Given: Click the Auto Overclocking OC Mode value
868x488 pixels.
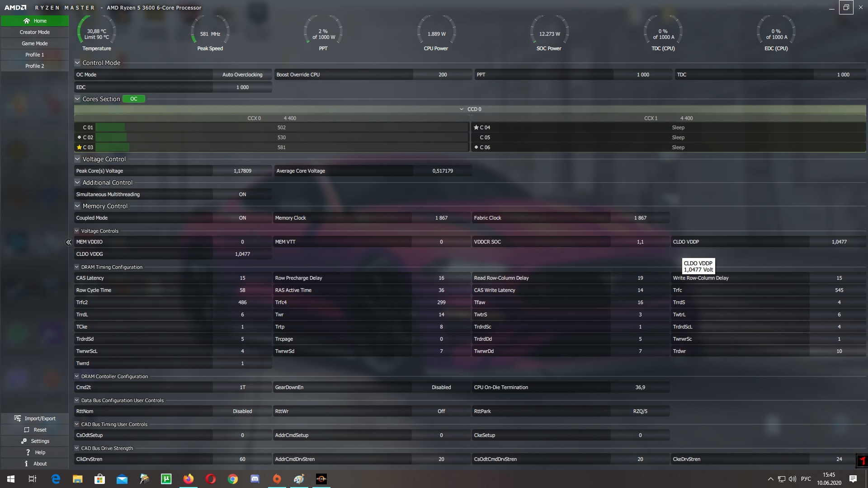Looking at the screenshot, I should (x=242, y=75).
